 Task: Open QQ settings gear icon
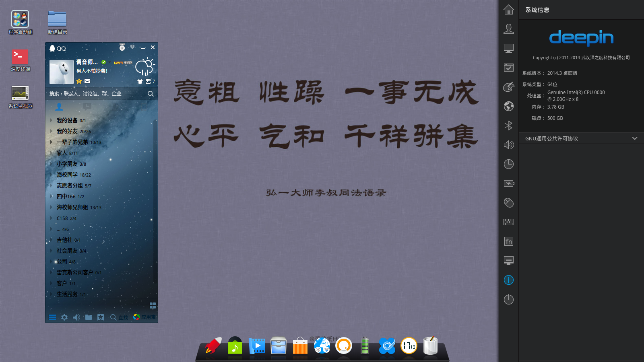pos(64,317)
